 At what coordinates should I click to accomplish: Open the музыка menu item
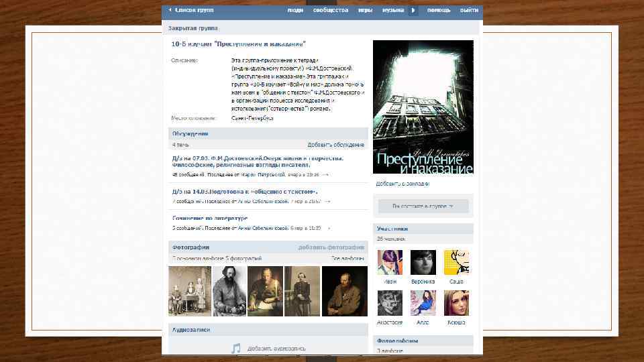pyautogui.click(x=393, y=10)
